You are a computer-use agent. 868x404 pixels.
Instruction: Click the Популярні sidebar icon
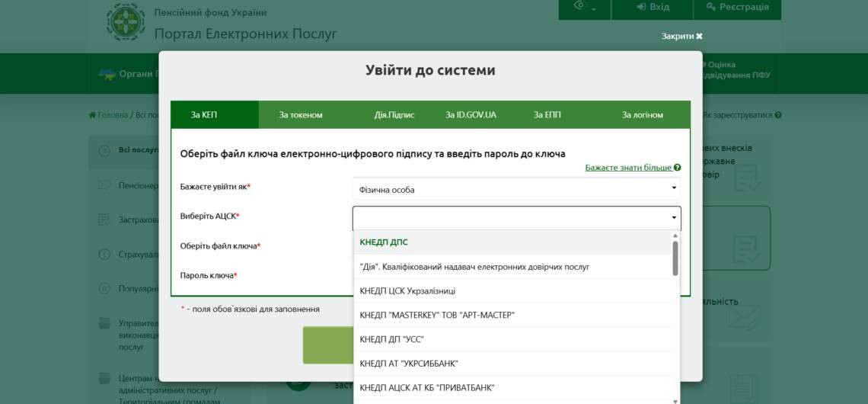(x=104, y=288)
